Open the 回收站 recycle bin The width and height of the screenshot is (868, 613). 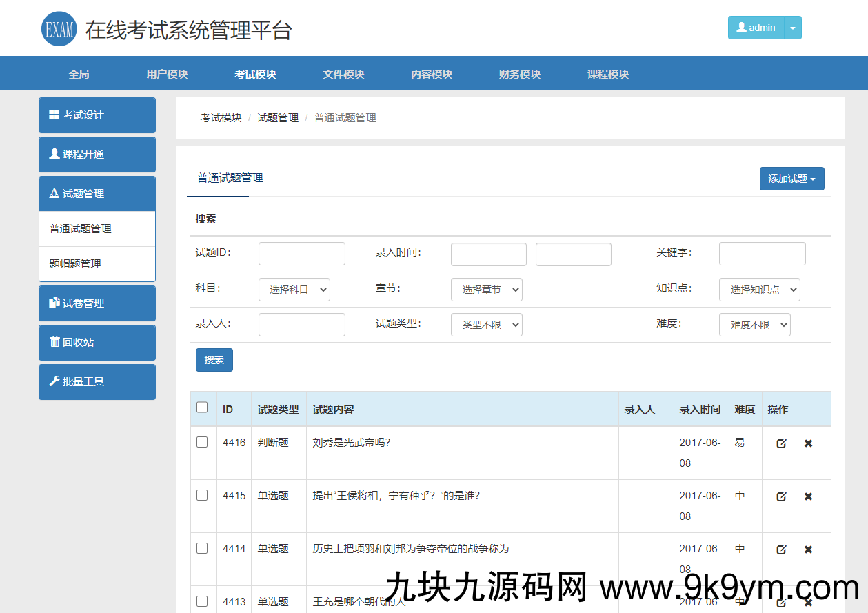(97, 342)
